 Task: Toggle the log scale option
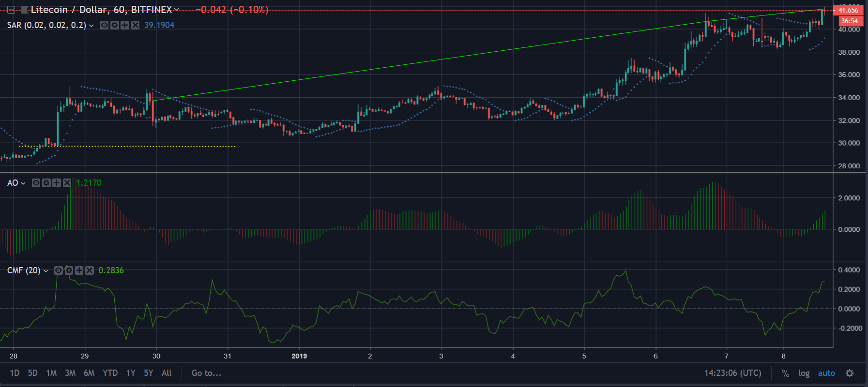click(x=804, y=373)
